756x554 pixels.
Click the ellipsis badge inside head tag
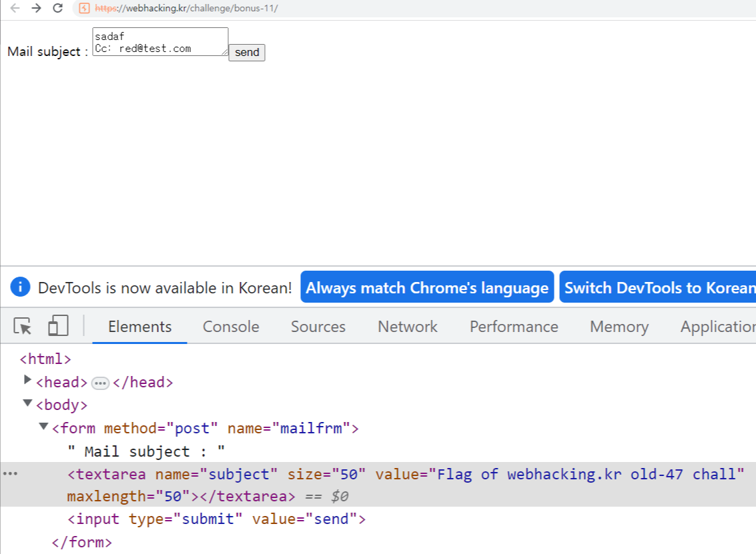click(x=100, y=383)
